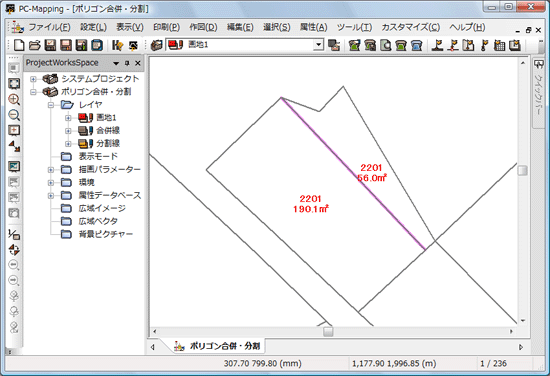The image size is (550, 376).
Task: Click the first save disk icon
Action: [50, 45]
